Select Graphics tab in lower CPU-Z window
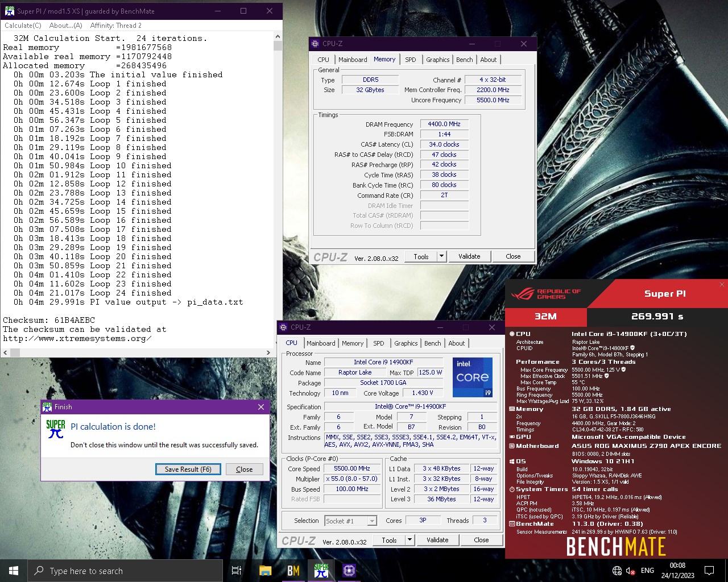728x582 pixels. tap(406, 343)
